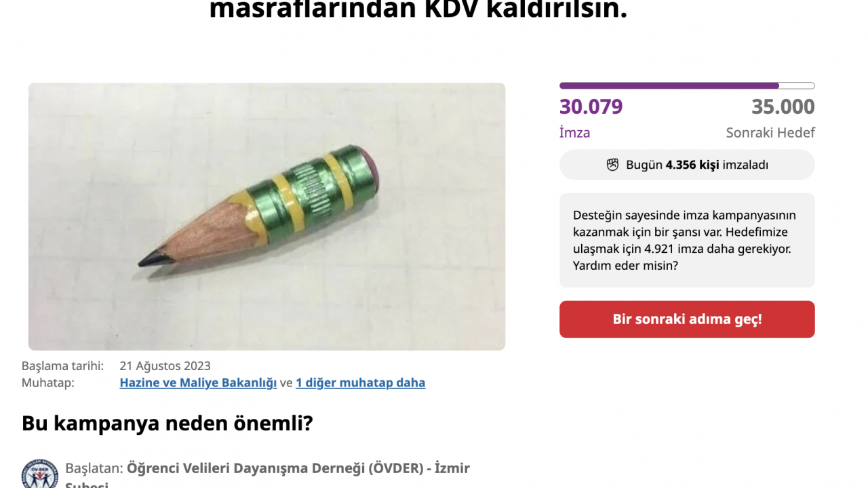
Task: Open the '1 diğer muhatap daha' link
Action: tap(361, 383)
